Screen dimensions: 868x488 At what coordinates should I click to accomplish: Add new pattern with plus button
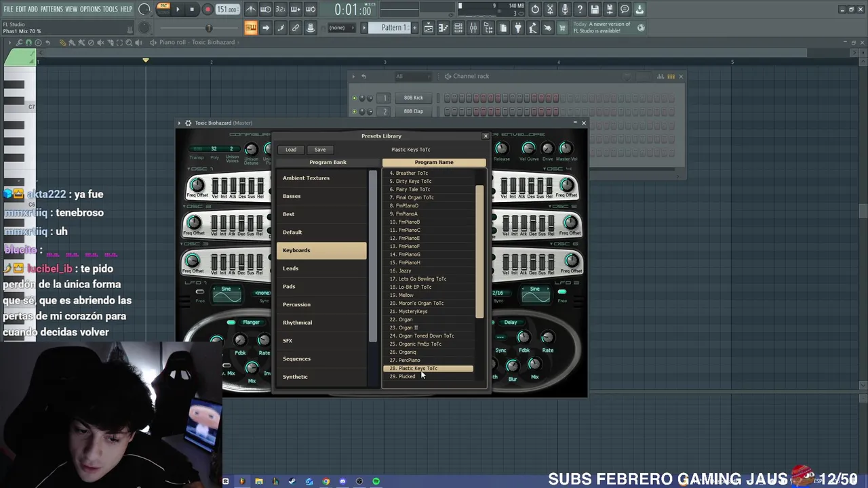(x=414, y=28)
